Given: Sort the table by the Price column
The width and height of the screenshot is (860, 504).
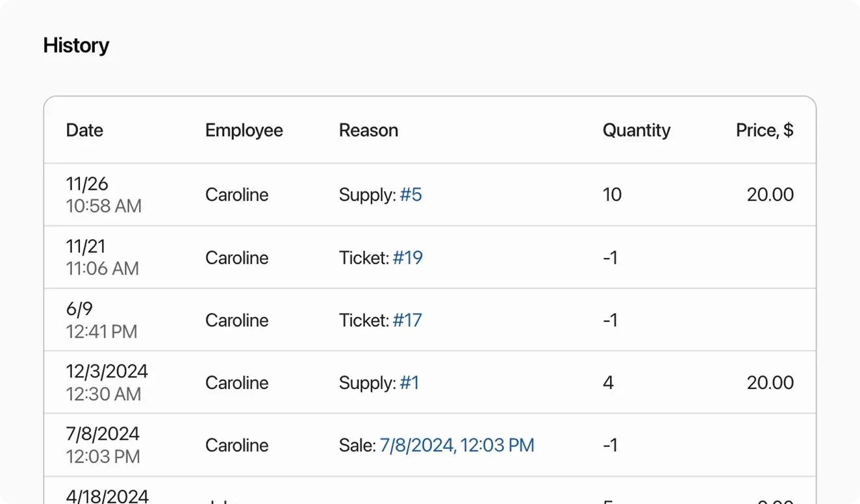Looking at the screenshot, I should [765, 130].
